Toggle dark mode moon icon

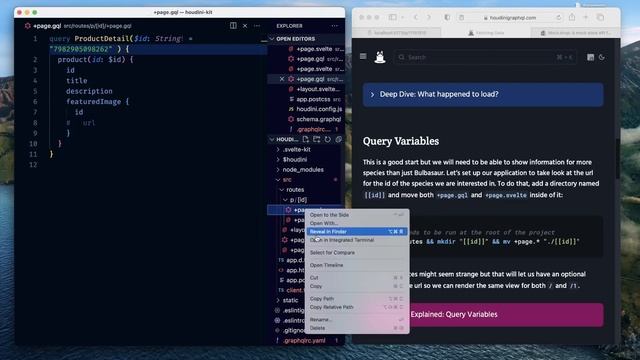[x=602, y=57]
